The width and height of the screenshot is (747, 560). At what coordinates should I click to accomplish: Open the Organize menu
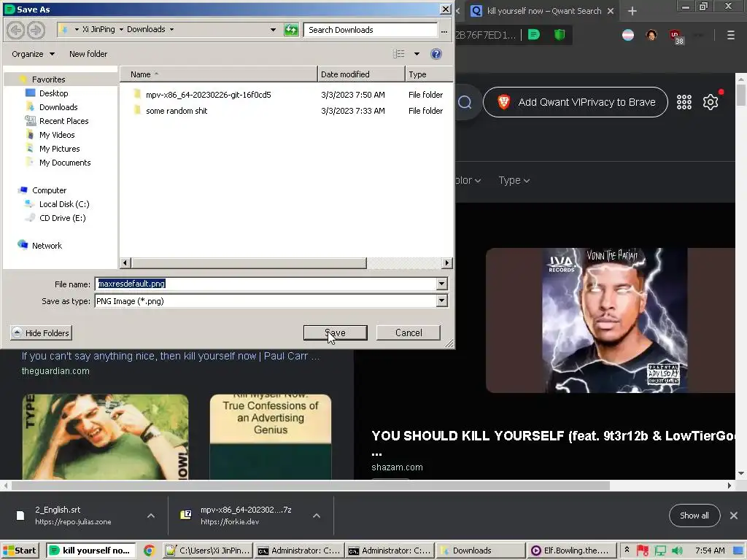pos(33,54)
